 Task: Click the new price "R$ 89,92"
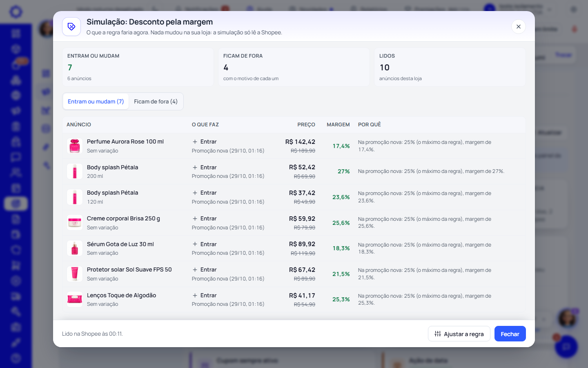click(302, 244)
